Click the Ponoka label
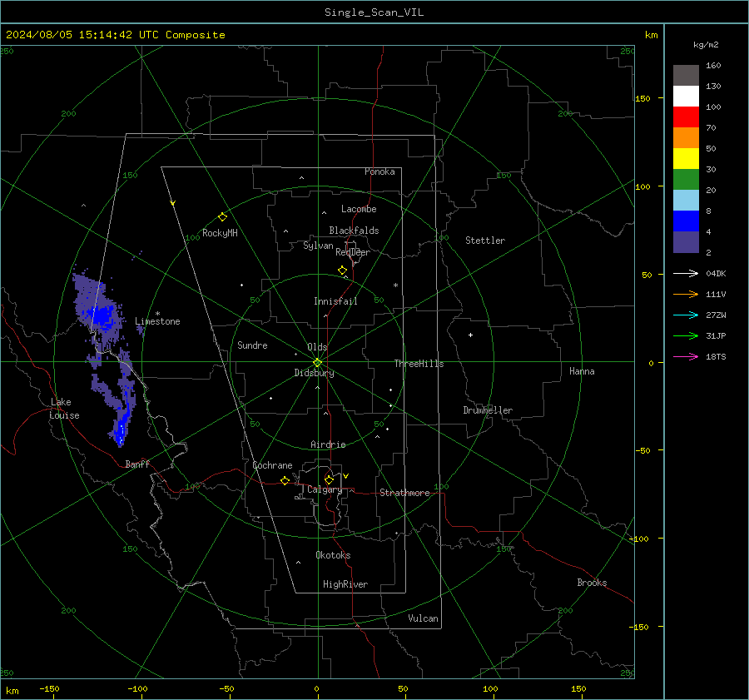 [x=379, y=171]
